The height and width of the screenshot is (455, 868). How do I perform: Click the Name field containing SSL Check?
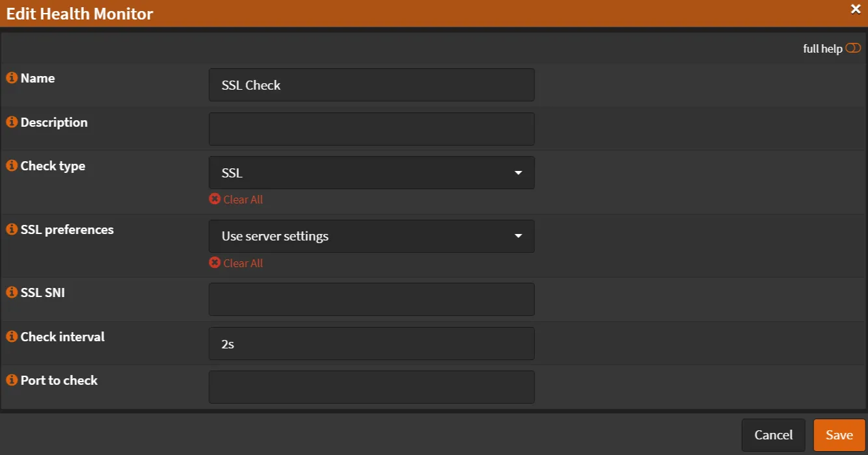(371, 84)
